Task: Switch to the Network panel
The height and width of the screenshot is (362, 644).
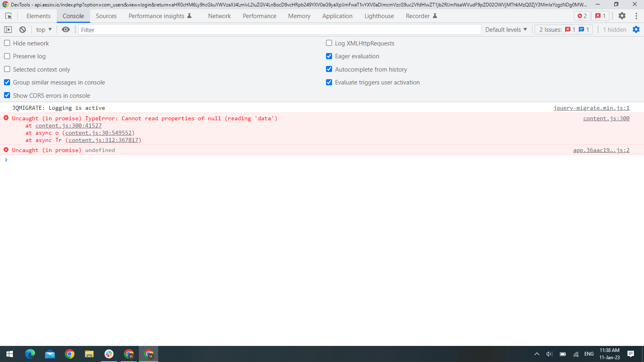Action: coord(219,16)
